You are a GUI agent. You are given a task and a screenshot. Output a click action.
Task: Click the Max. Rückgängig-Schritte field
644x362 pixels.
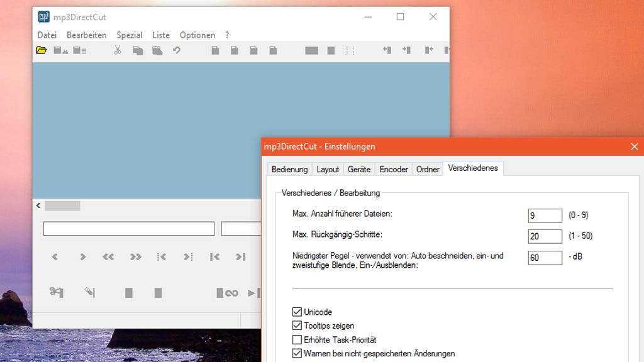point(545,236)
